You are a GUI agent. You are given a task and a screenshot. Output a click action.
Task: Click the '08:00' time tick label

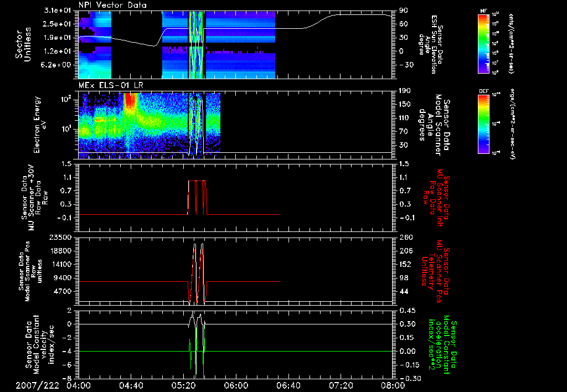pos(393,385)
